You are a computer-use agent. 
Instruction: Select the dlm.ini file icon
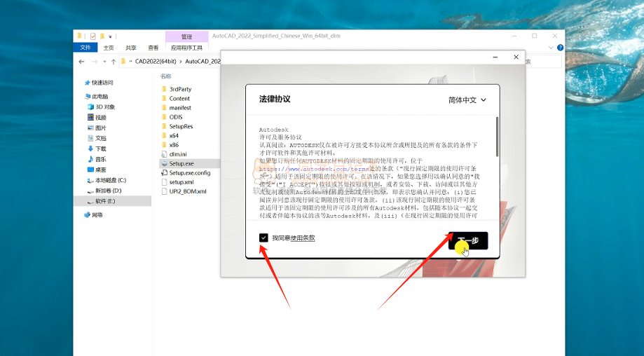coord(164,154)
